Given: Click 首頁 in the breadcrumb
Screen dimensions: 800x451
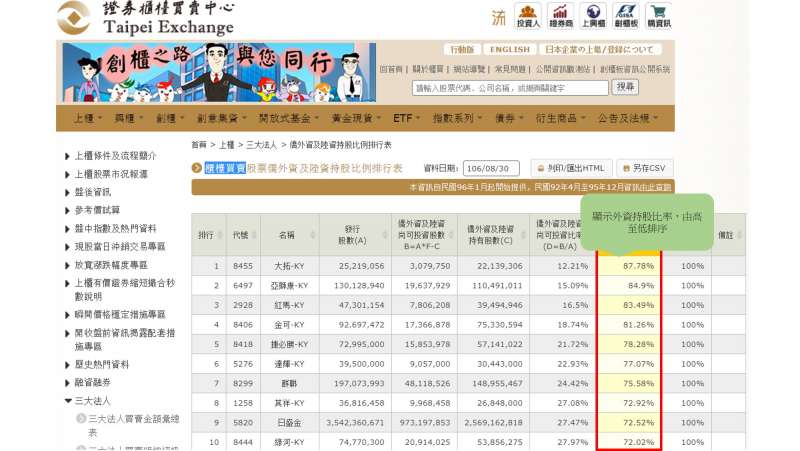Looking at the screenshot, I should (199, 145).
